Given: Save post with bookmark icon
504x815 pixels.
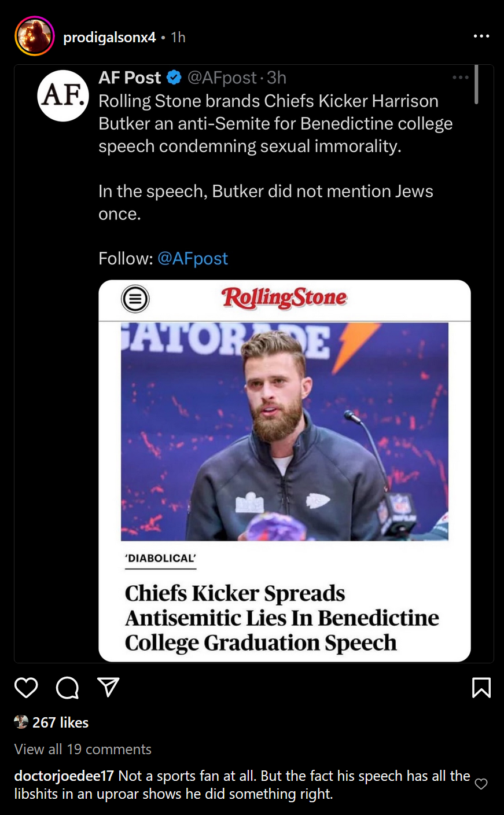Looking at the screenshot, I should tap(481, 688).
